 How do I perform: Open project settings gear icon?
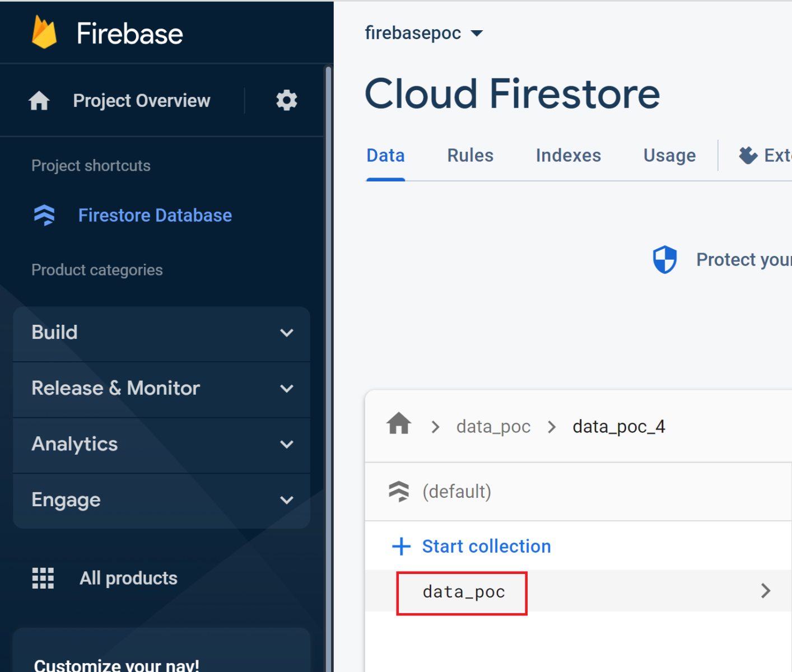[286, 101]
